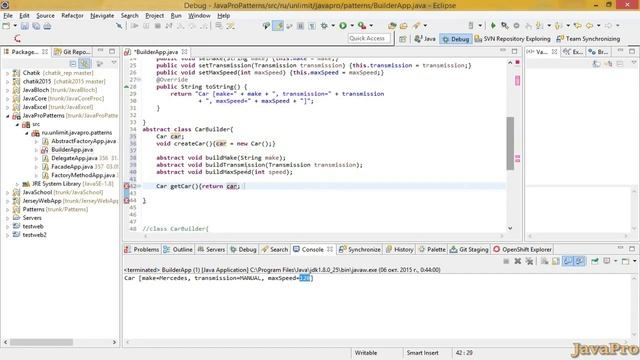Screen dimensions: 640x360
Task: Open the New file dropdown arrow
Action: pyautogui.click(x=15, y=26)
